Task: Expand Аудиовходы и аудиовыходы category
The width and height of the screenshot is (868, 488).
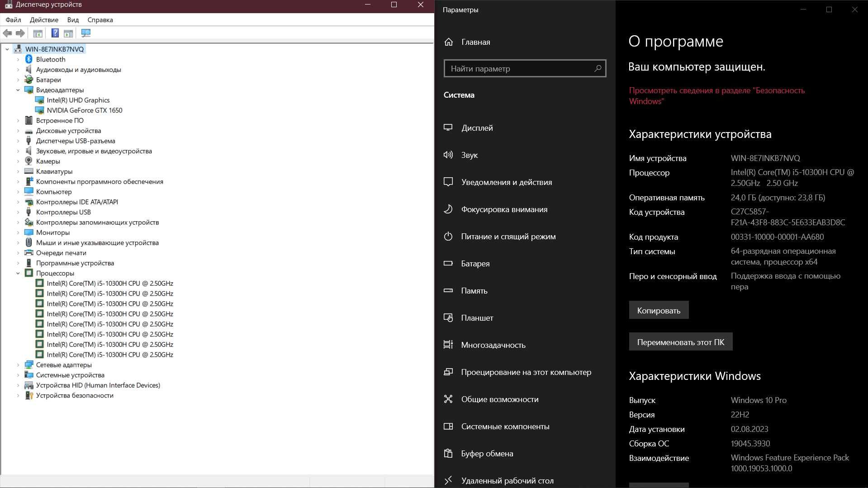Action: point(18,69)
